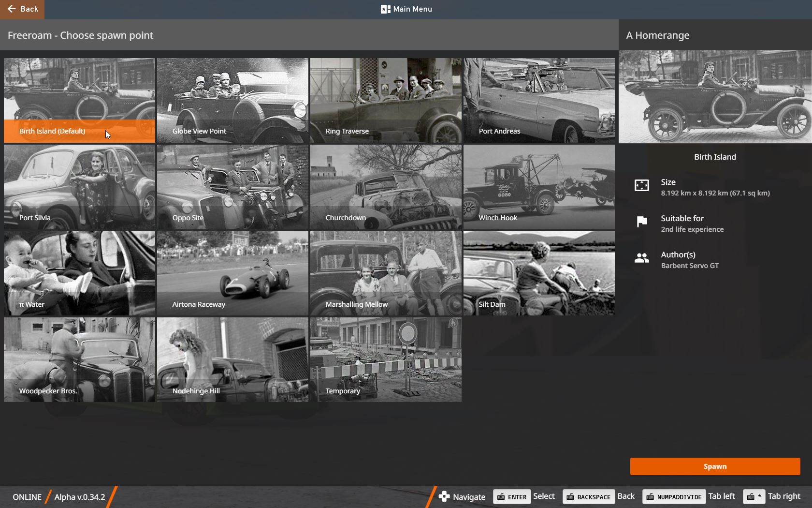Viewport: 812px width, 508px height.
Task: Click the ONLINE status text
Action: (x=27, y=497)
